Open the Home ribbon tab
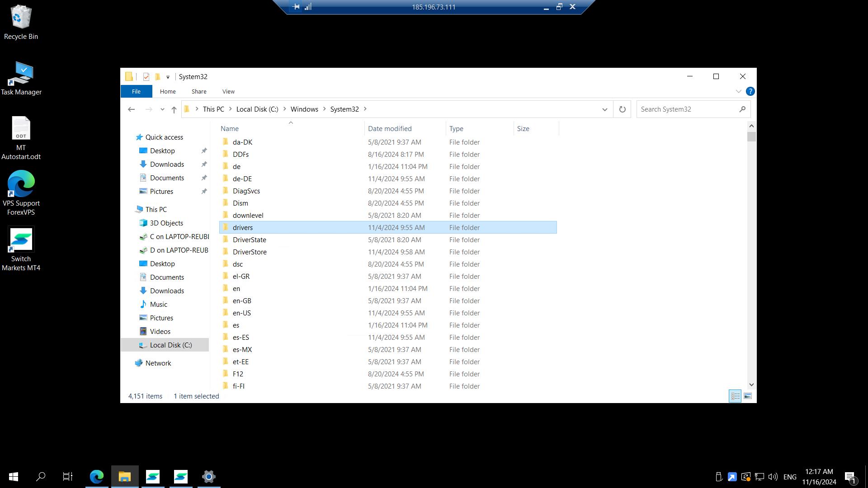 168,91
